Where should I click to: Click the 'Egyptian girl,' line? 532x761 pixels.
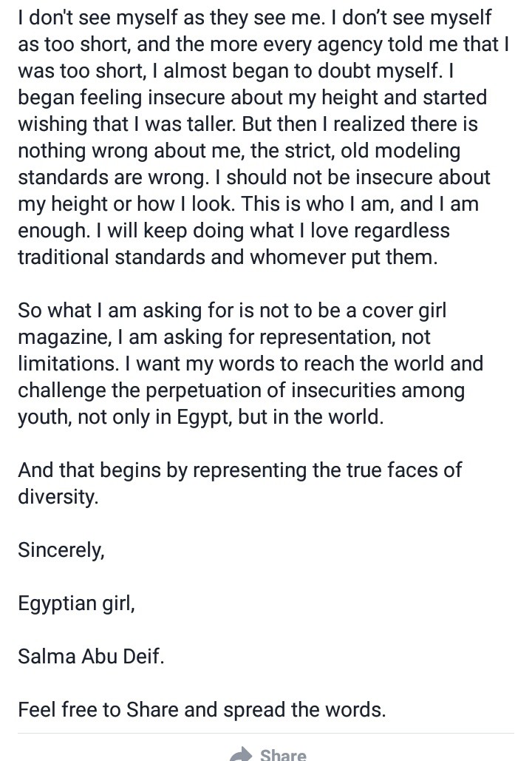coord(76,603)
